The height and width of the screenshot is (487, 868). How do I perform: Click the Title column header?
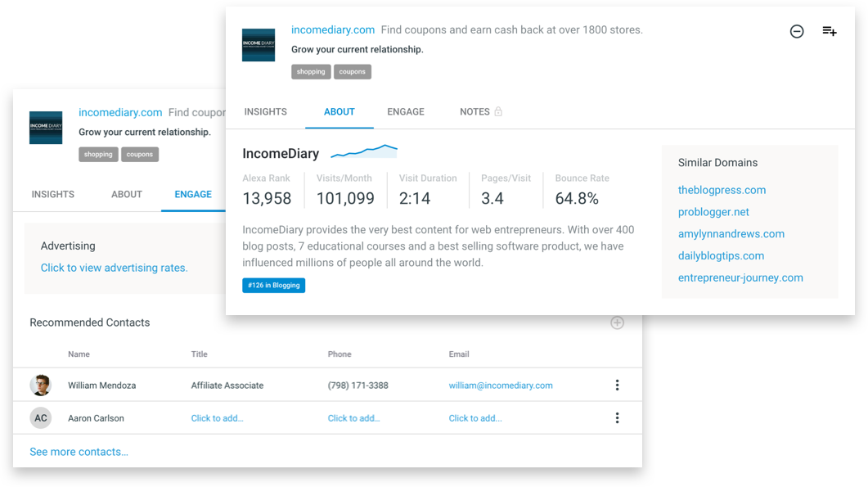(x=200, y=354)
